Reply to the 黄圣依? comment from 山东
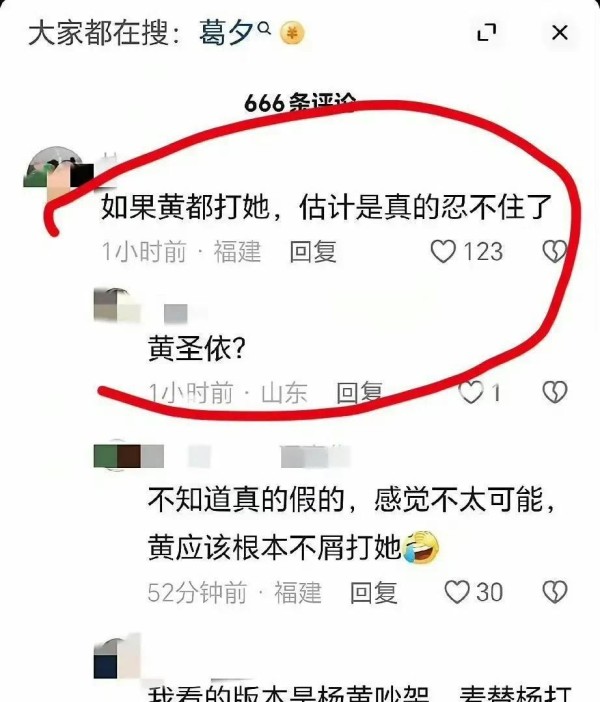This screenshot has height=702, width=600. click(x=360, y=392)
